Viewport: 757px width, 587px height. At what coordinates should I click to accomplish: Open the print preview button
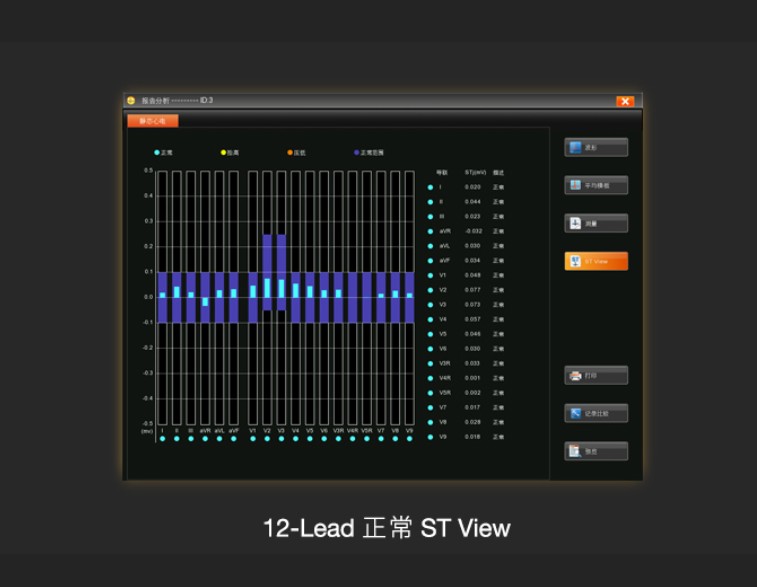[x=596, y=451]
